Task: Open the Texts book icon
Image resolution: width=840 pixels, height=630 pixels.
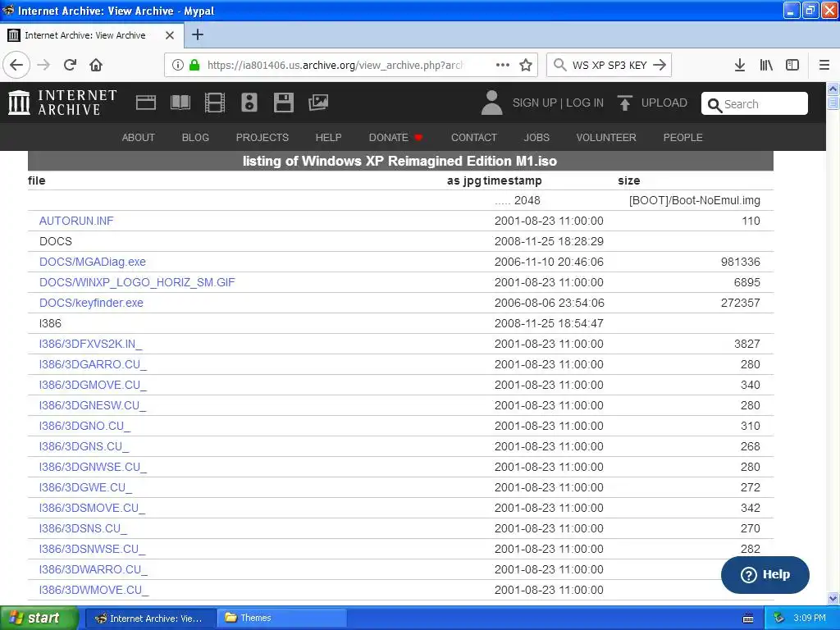Action: coord(180,103)
